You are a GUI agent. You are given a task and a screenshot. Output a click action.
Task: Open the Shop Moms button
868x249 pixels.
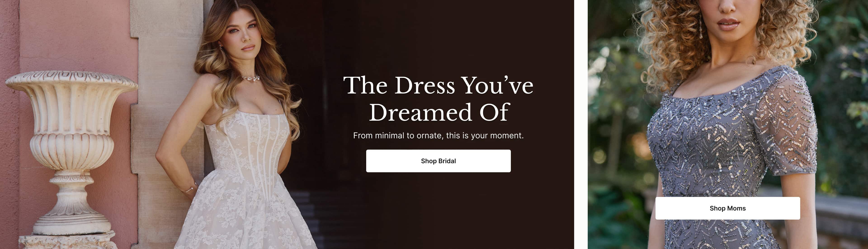pyautogui.click(x=727, y=208)
